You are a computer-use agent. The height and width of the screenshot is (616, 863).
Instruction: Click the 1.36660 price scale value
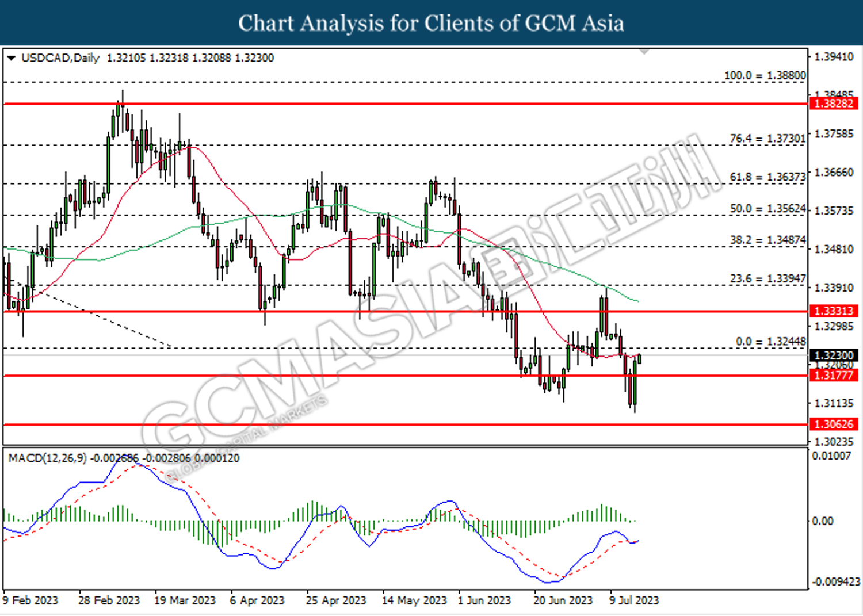(834, 173)
